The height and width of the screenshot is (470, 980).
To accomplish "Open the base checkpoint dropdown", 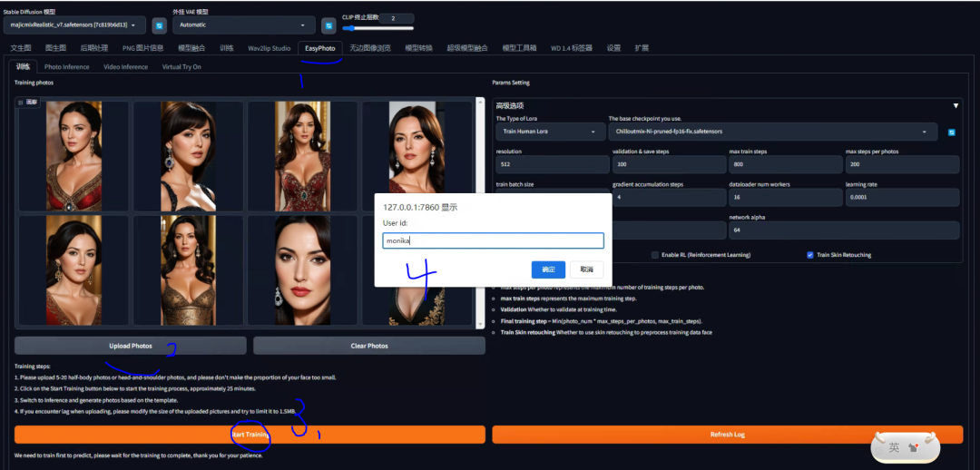I will click(x=772, y=132).
